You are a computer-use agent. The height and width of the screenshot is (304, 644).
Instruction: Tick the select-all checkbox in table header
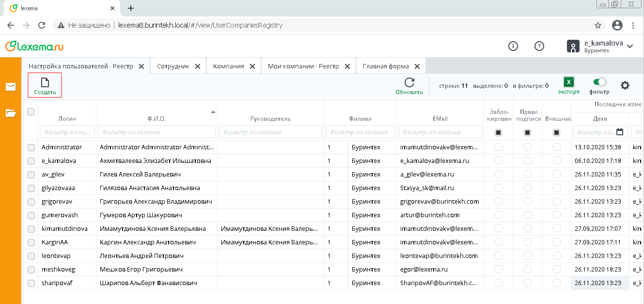click(31, 112)
